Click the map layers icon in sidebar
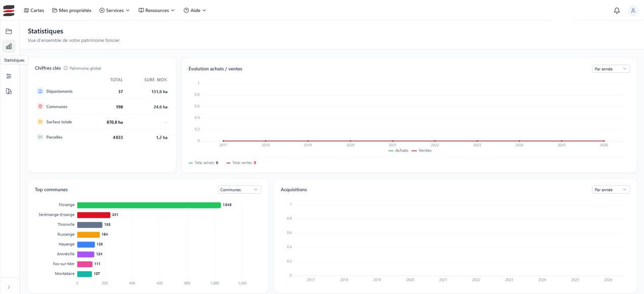The width and height of the screenshot is (644, 294). point(9,92)
